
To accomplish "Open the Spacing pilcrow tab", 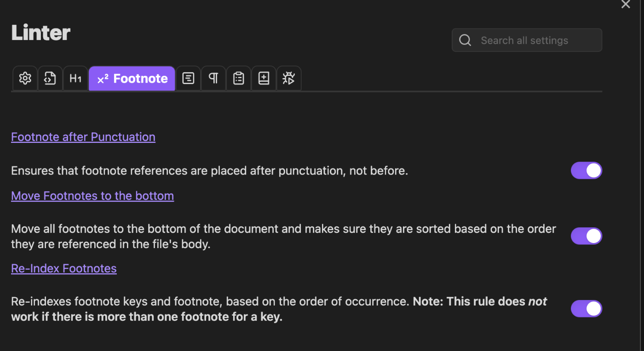I will pos(213,79).
